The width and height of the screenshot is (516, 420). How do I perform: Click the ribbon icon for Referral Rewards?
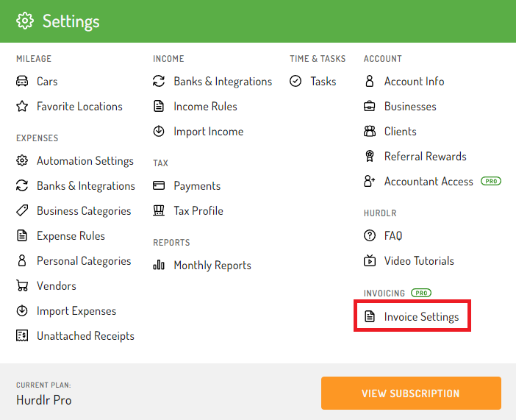(x=370, y=156)
